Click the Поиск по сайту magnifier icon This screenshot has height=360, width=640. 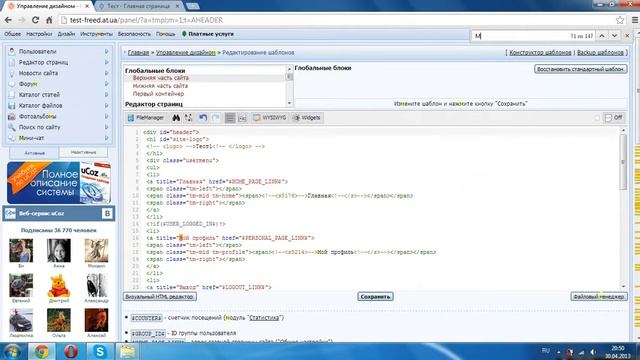coord(11,127)
